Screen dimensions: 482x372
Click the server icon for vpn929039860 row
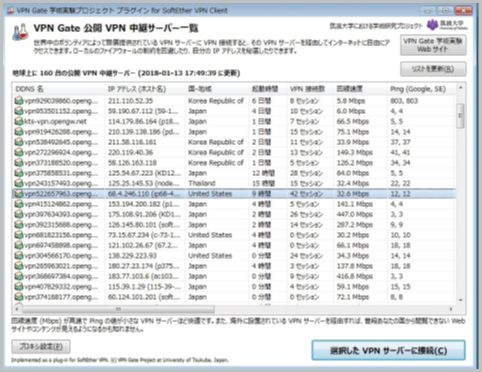[19, 101]
